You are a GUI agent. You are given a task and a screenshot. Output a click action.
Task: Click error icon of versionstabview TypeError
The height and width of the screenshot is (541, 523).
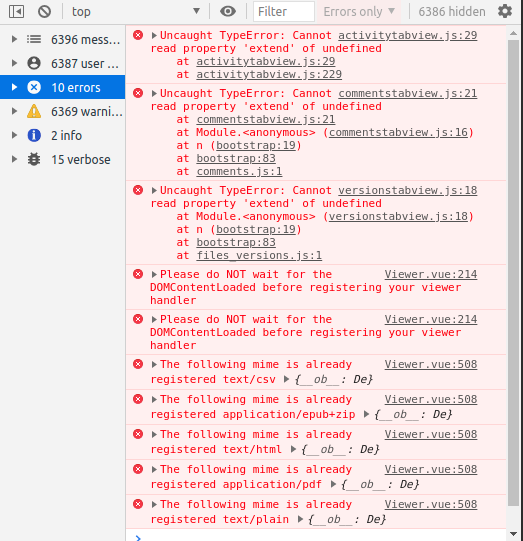138,190
